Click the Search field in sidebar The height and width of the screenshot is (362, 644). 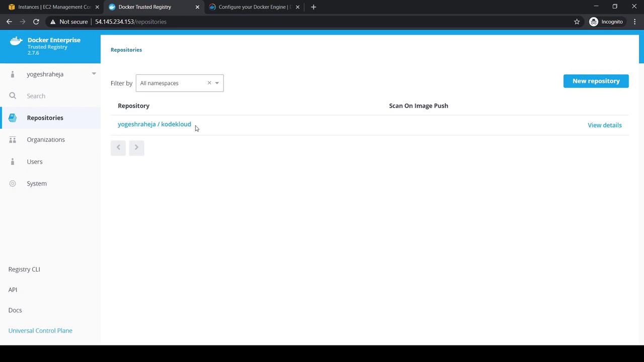coord(50,96)
